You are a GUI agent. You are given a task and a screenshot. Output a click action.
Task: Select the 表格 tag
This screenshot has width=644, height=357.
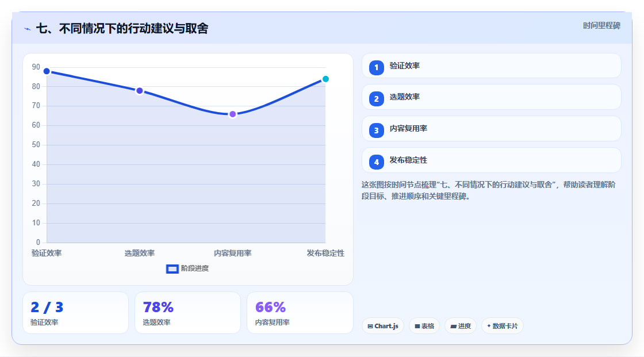click(x=424, y=326)
